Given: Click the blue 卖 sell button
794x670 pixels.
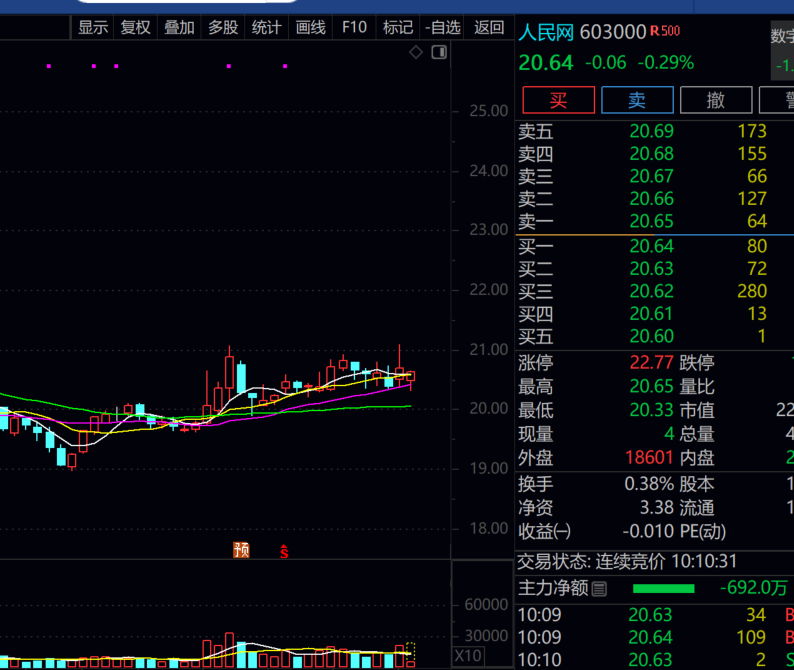Looking at the screenshot, I should pyautogui.click(x=637, y=100).
